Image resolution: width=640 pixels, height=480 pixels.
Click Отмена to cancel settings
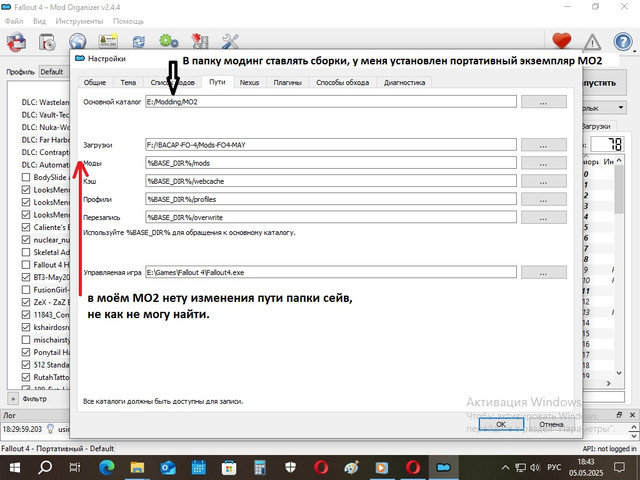point(551,424)
